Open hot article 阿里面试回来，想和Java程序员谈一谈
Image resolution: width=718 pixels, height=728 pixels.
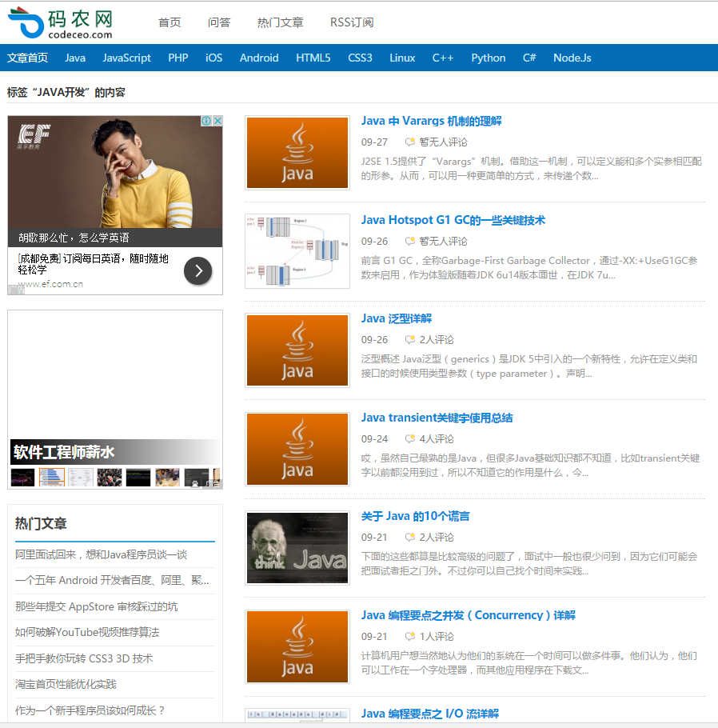[x=102, y=554]
